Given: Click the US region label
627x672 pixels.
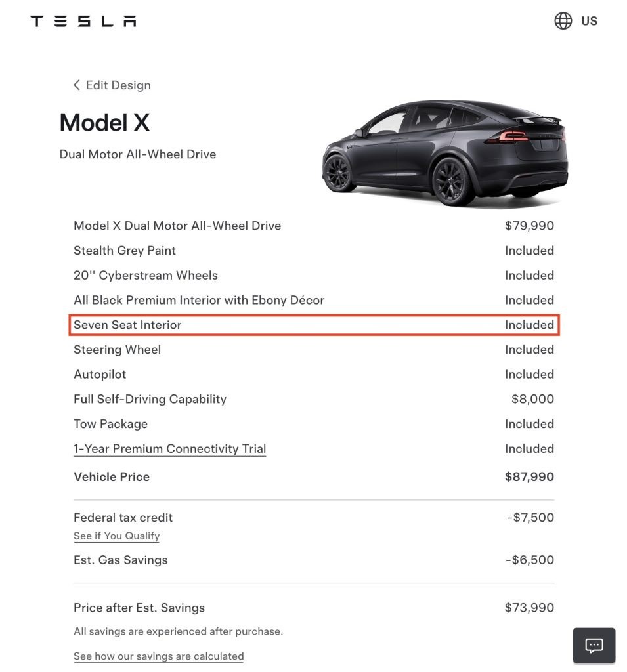Looking at the screenshot, I should pyautogui.click(x=589, y=21).
